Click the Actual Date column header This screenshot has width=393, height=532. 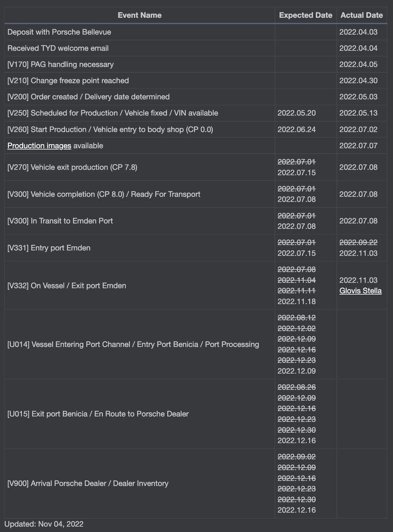[362, 15]
